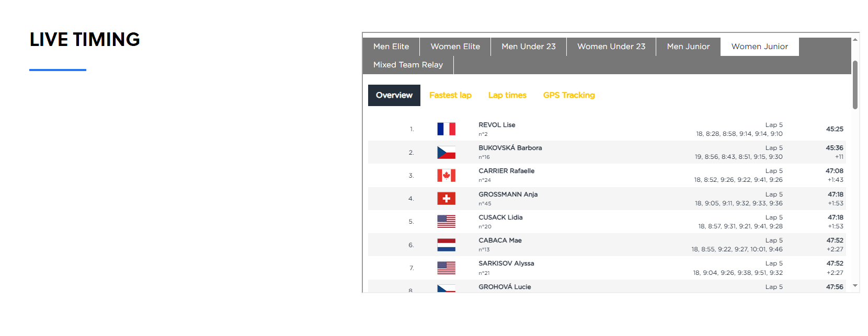Click the Czech flag beside BUKOVSKÁ Barbora
Viewport: 868px width, 336px height.
446,153
